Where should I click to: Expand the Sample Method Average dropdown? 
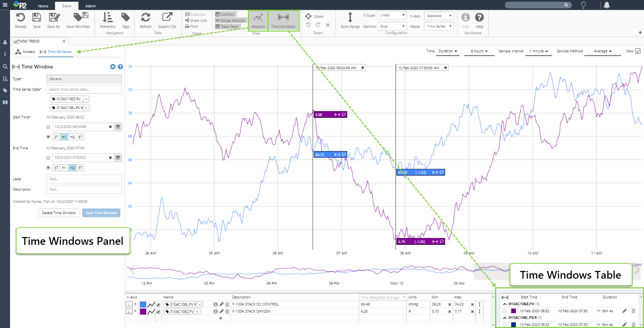603,51
